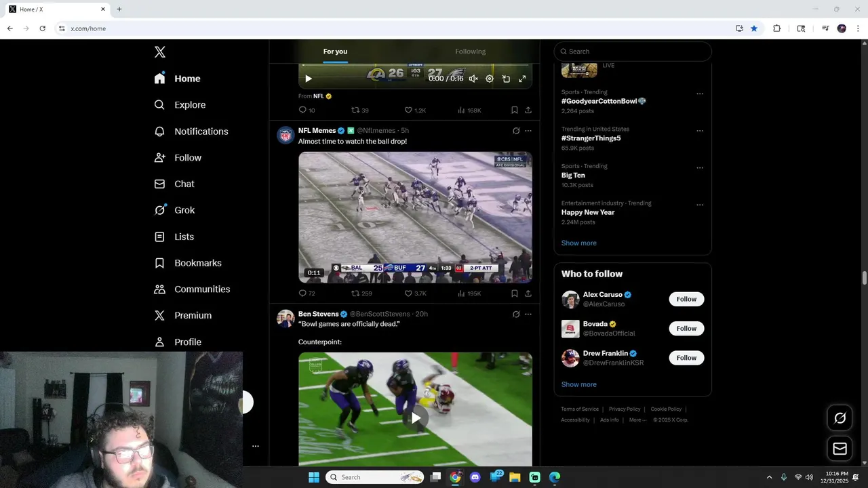Open NFL video settings gear
The width and height of the screenshot is (868, 488).
tap(490, 79)
